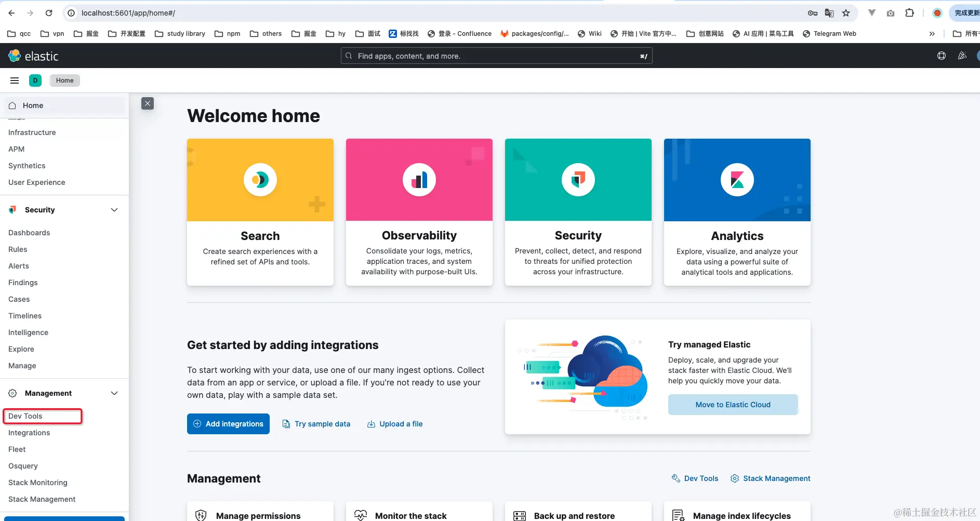
Task: Open User Experience in the sidebar
Action: tap(37, 182)
